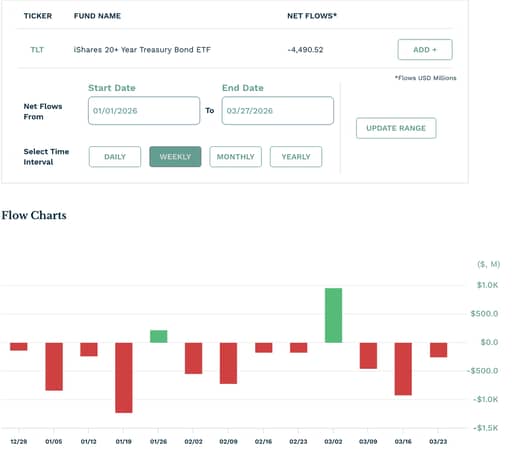Click the red bar for week 03/16
The height and width of the screenshot is (457, 512).
403,369
